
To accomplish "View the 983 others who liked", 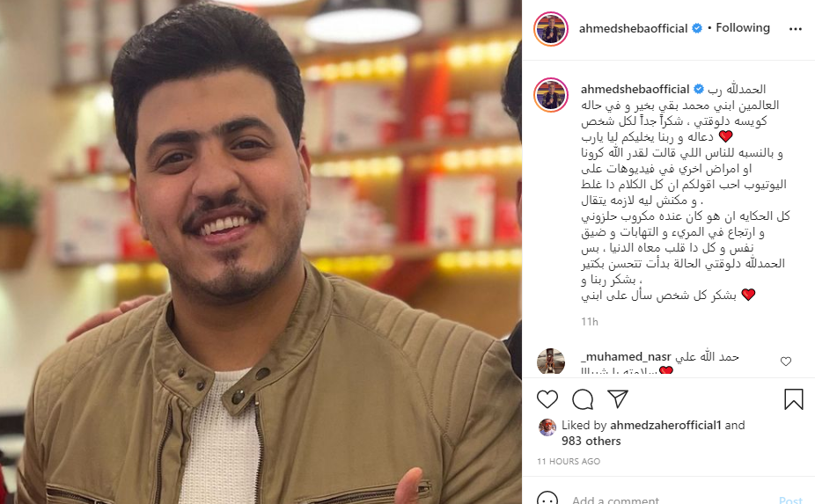I will (591, 441).
